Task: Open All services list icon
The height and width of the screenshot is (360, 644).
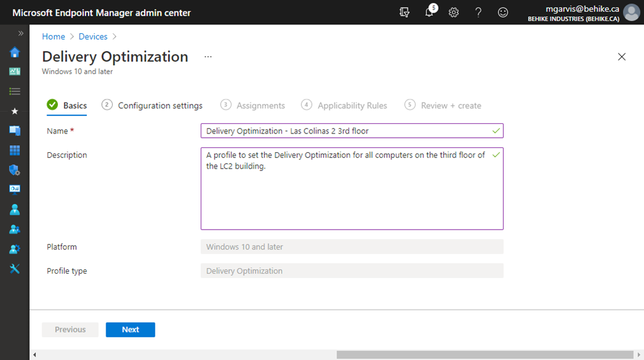Action: 14,91
